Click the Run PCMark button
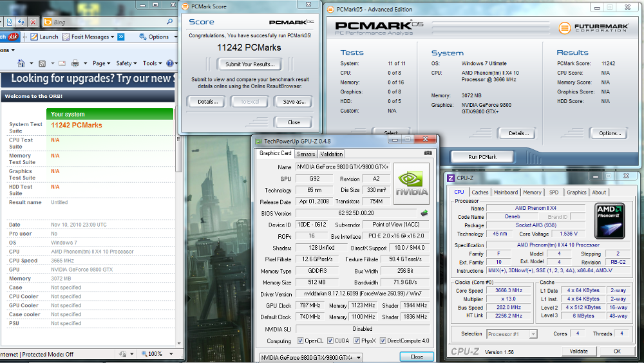The image size is (644, 363). coord(482,157)
